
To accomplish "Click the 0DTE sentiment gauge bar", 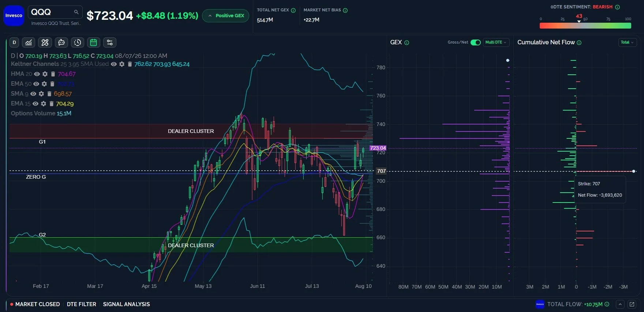I will coord(585,26).
